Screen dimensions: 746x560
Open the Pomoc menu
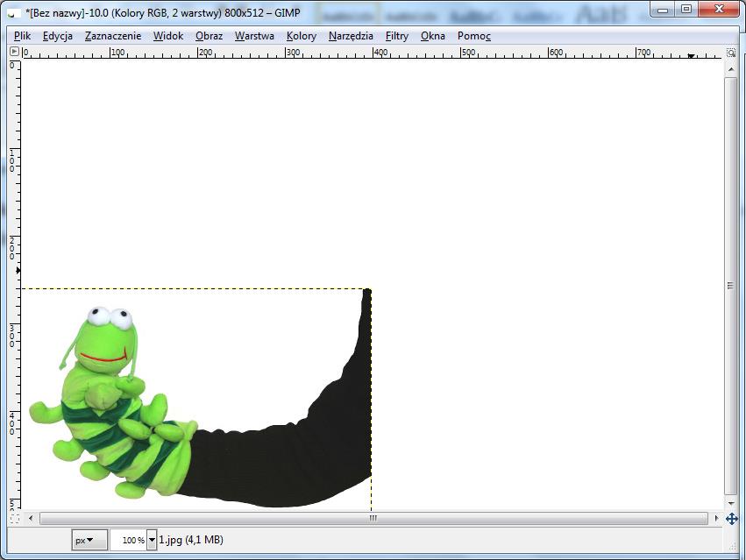[474, 36]
